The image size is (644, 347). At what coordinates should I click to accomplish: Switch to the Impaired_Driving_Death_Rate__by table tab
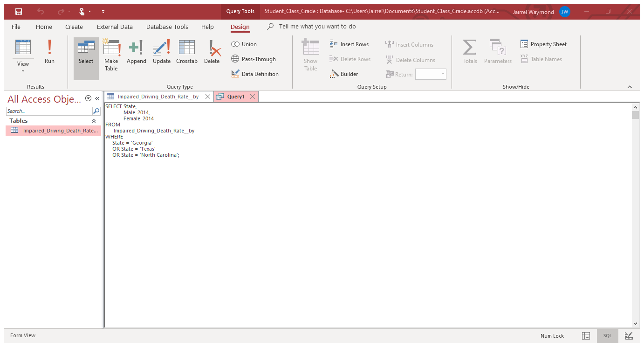158,97
